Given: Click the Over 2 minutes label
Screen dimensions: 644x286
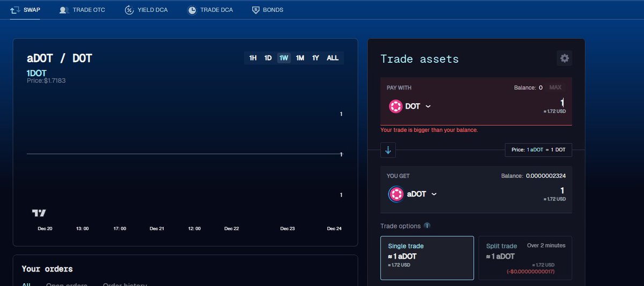Looking at the screenshot, I should (x=546, y=245).
